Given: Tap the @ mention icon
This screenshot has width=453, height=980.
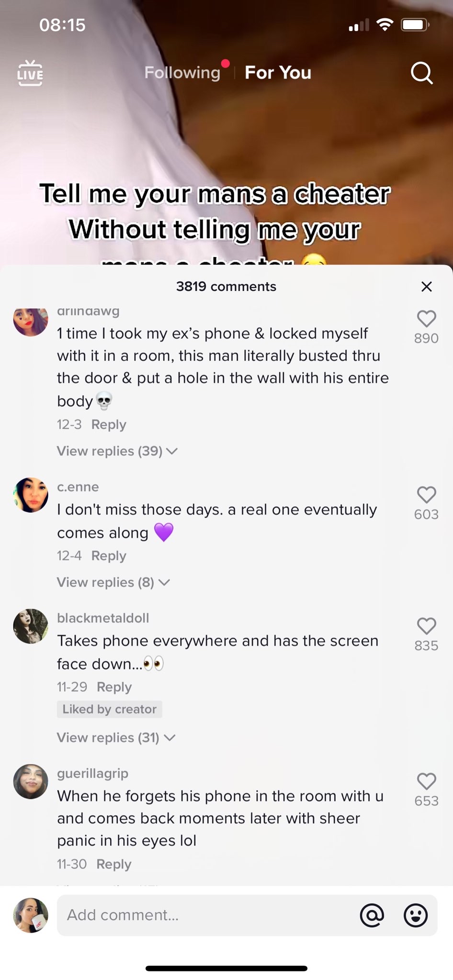Looking at the screenshot, I should coord(372,915).
